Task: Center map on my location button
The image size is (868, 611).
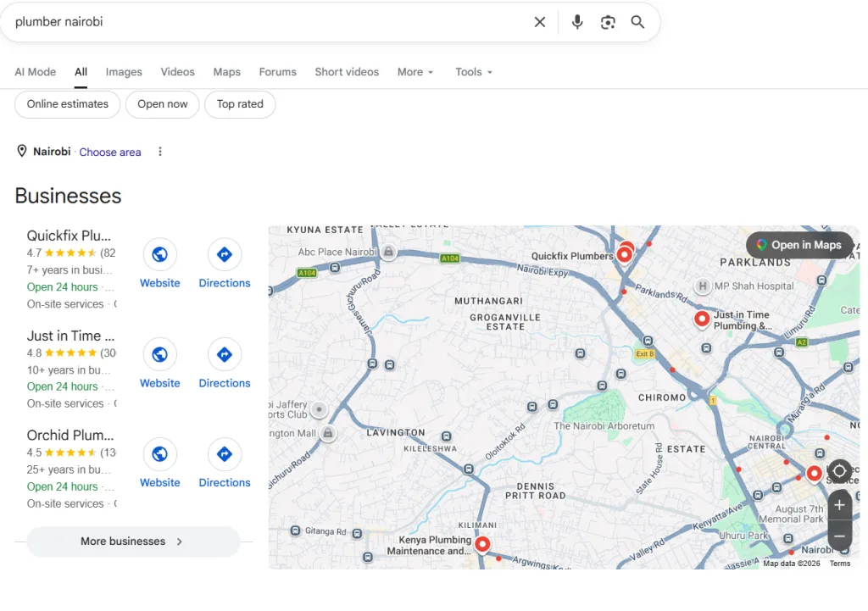Action: click(x=839, y=471)
